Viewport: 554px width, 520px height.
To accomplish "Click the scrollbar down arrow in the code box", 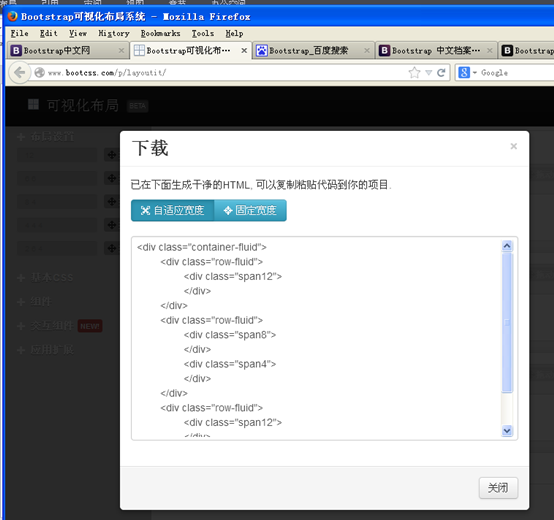I will (507, 431).
